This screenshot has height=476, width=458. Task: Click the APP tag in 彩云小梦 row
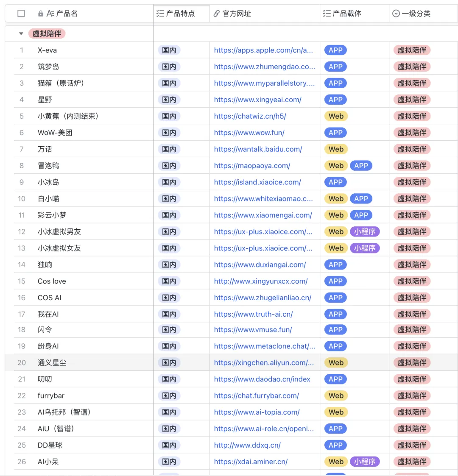[x=361, y=215]
